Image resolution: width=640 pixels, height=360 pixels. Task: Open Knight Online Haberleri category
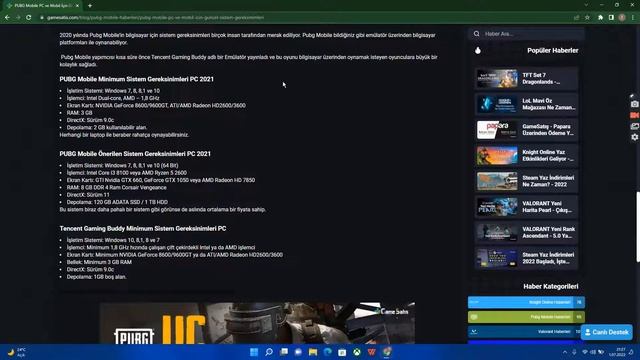[x=526, y=302]
